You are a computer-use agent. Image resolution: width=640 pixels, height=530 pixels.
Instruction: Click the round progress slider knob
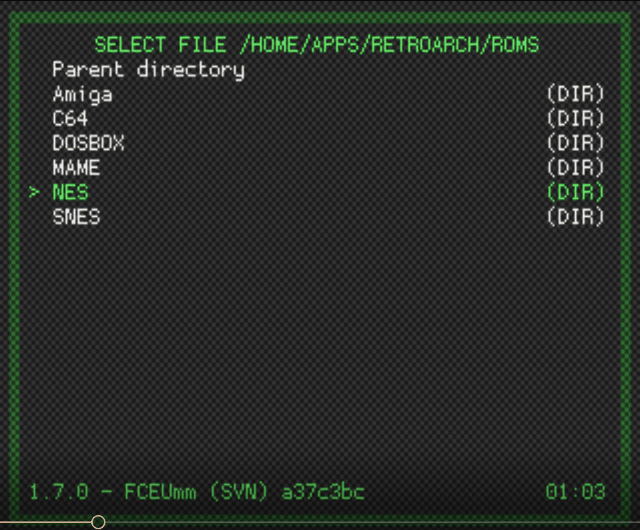[98, 522]
